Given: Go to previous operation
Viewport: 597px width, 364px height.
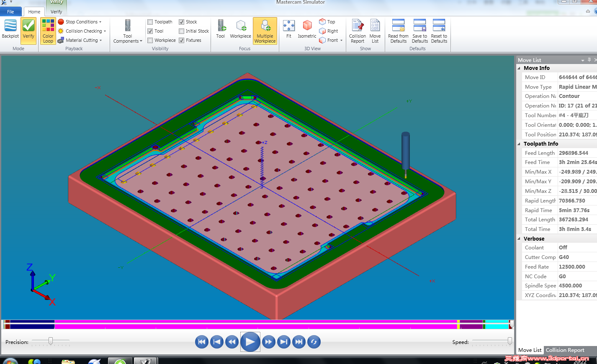Looking at the screenshot, I should click(216, 342).
